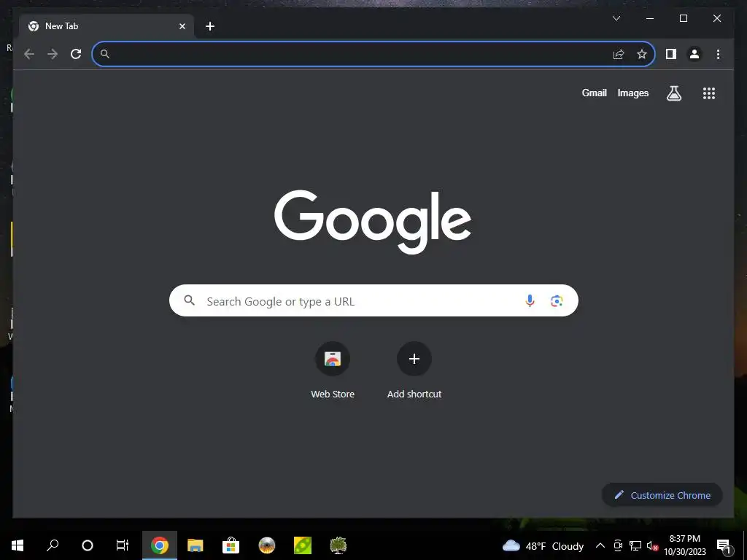
Task: Open a new tab with plus button
Action: pyautogui.click(x=210, y=26)
